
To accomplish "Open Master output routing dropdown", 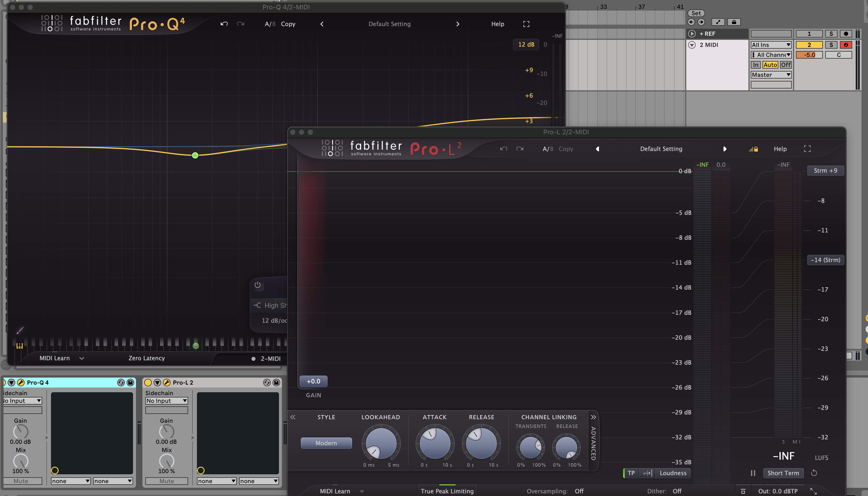I will (771, 74).
